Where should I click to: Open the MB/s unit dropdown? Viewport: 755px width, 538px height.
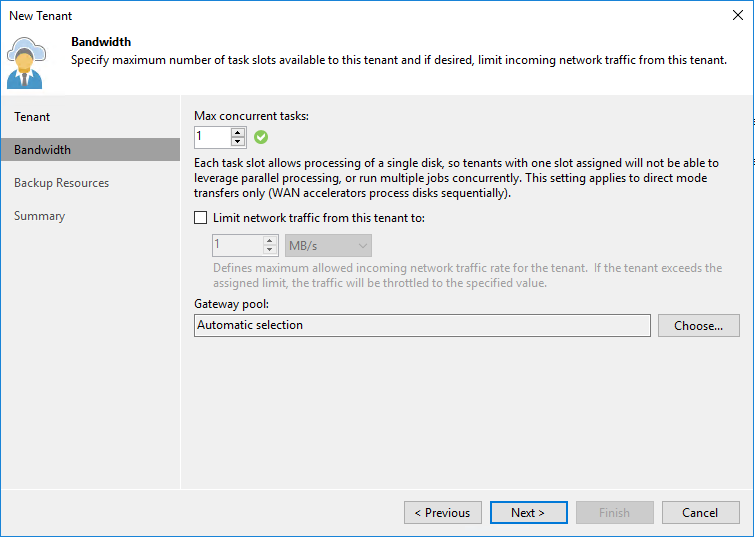point(328,246)
